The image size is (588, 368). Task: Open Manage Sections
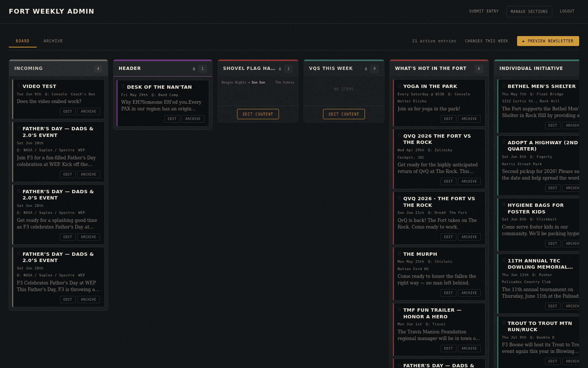pos(529,11)
